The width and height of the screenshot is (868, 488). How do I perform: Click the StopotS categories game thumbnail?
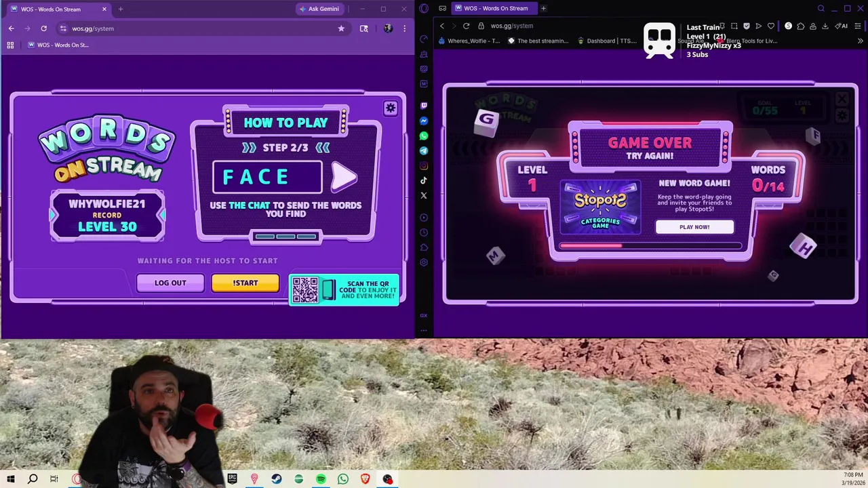[x=600, y=207]
